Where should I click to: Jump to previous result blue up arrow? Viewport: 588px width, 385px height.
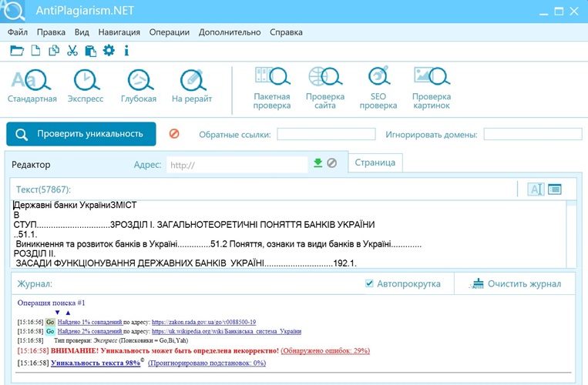(68, 313)
